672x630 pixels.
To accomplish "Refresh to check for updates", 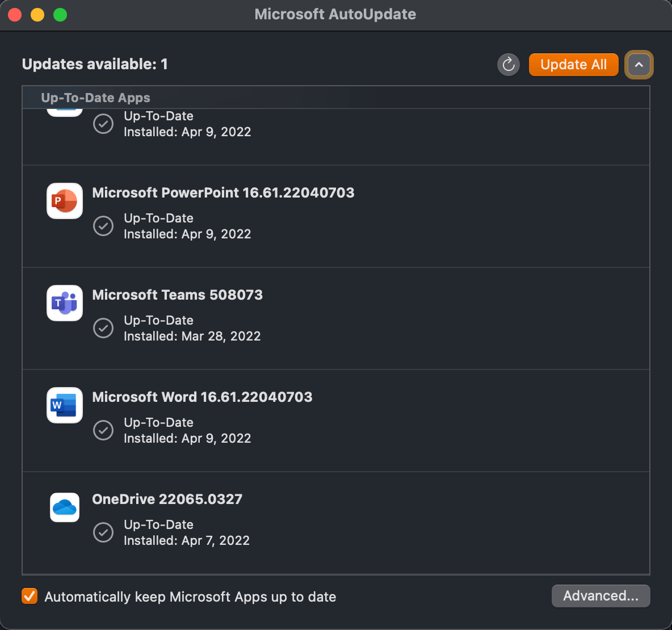I will [509, 65].
